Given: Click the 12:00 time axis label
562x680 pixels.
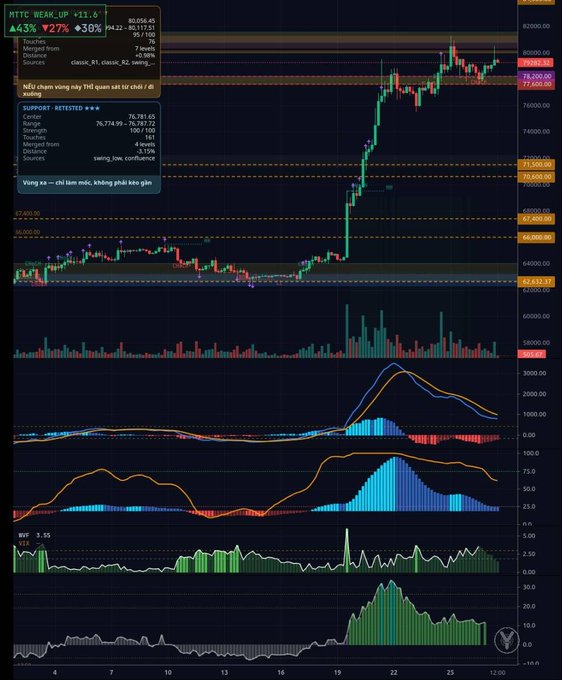Looking at the screenshot, I should point(497,673).
